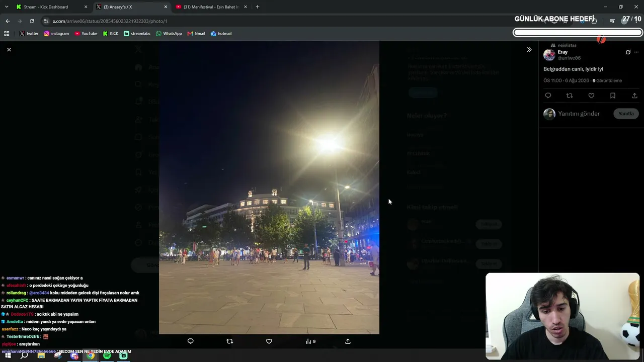Click the Yanıtla reply button

(x=626, y=114)
